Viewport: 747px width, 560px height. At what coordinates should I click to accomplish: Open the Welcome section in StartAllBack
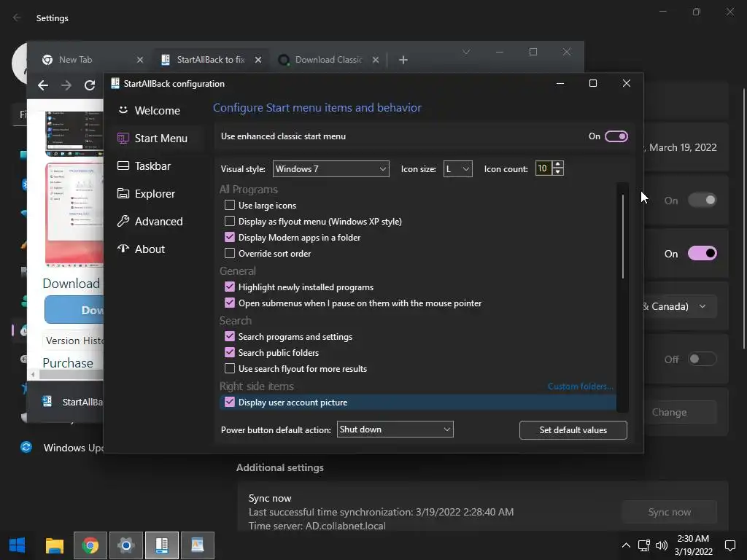tap(158, 111)
